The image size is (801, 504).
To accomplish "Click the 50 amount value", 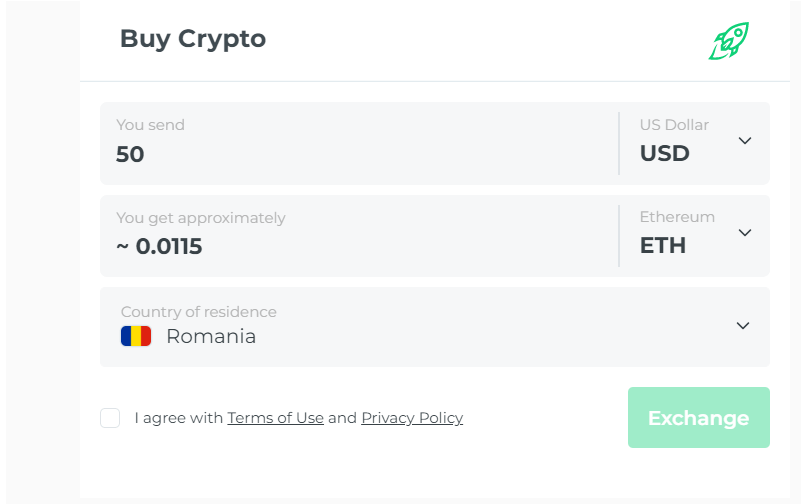I will pyautogui.click(x=130, y=154).
